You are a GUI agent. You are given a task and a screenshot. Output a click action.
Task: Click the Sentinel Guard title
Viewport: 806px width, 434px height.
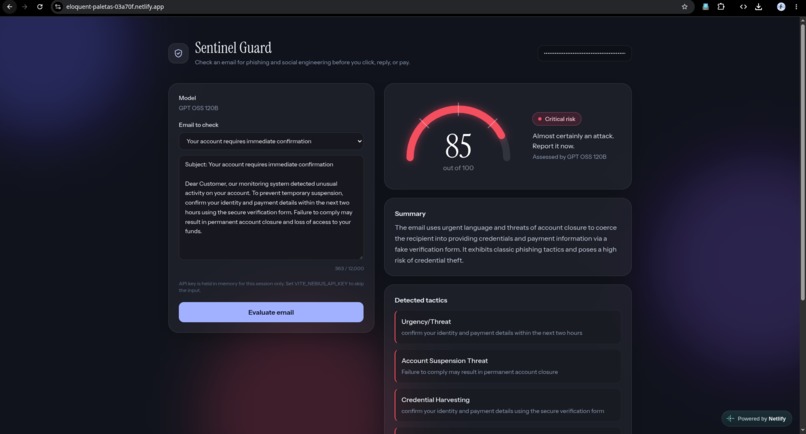pos(233,48)
